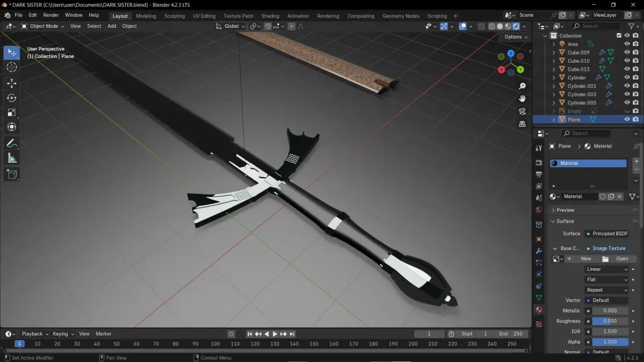Open the Object properties tab
Image resolution: width=644 pixels, height=362 pixels.
click(x=539, y=239)
